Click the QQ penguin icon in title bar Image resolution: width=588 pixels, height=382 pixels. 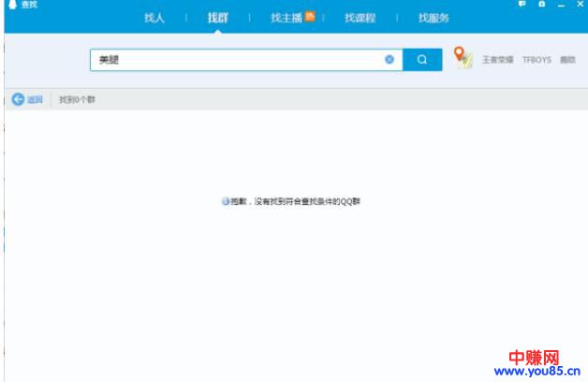[11, 5]
